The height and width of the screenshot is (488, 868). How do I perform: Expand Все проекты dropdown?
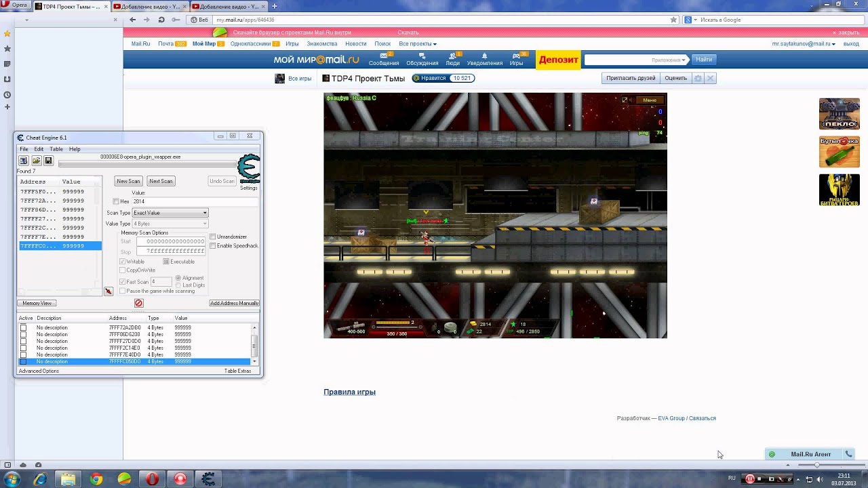[x=418, y=43]
